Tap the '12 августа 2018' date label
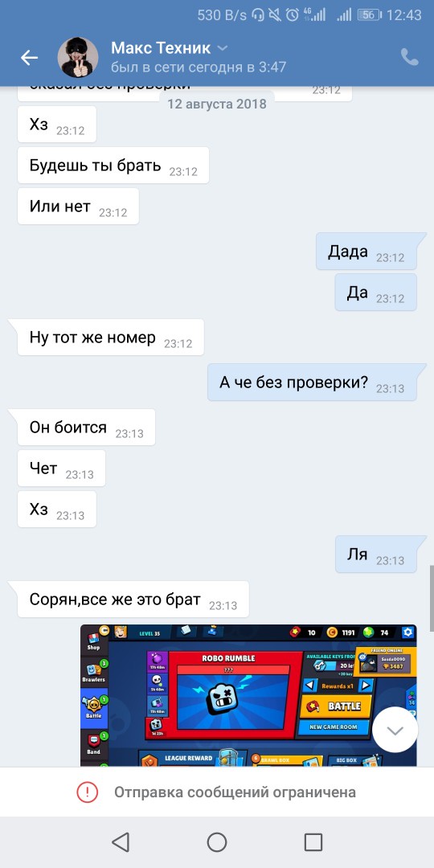Screen dimensions: 434x868 (217, 104)
